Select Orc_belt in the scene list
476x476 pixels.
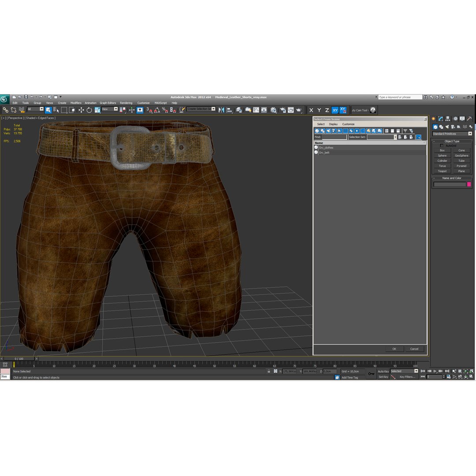370,152
